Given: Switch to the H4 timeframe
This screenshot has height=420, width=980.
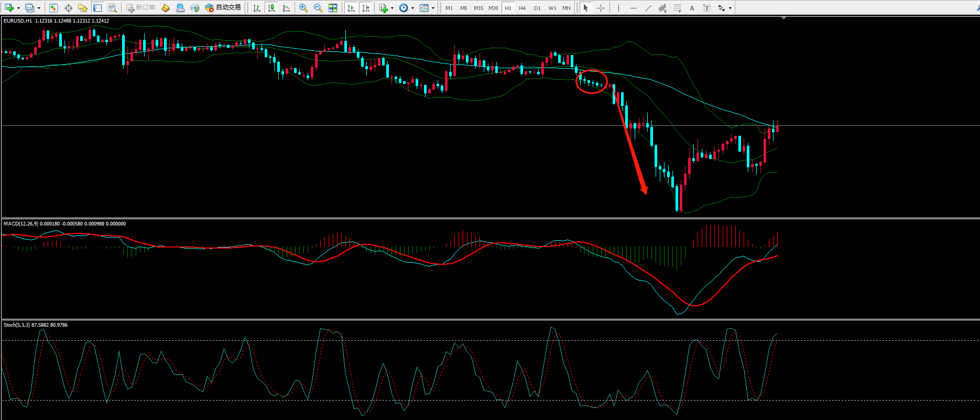Looking at the screenshot, I should [522, 8].
